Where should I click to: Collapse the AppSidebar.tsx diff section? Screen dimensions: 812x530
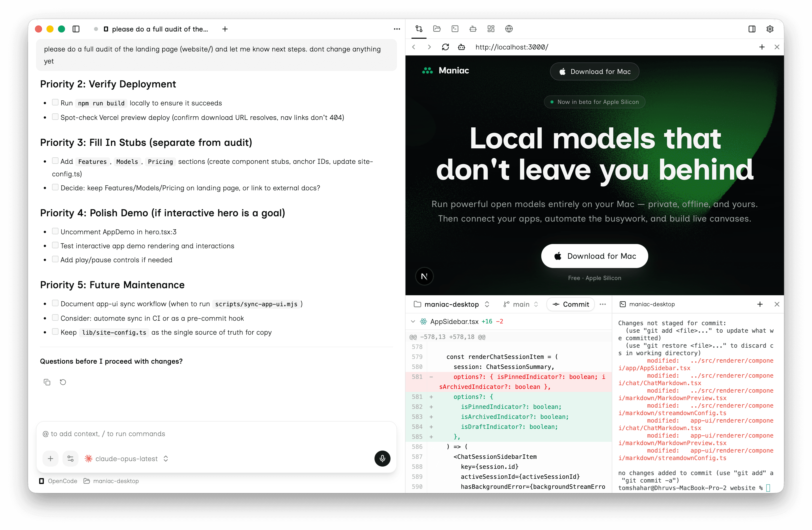pyautogui.click(x=413, y=321)
